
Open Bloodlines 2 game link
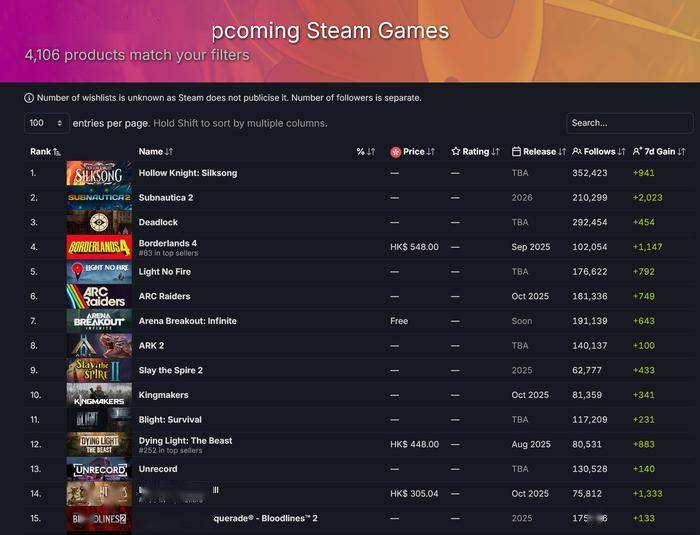click(x=265, y=518)
